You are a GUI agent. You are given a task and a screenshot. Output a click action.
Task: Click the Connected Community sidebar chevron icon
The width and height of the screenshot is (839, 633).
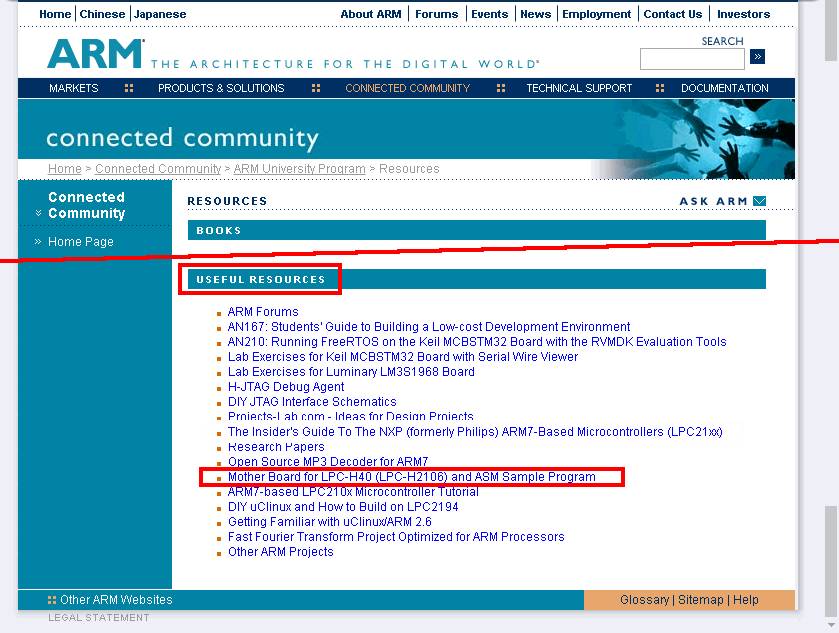pos(38,213)
